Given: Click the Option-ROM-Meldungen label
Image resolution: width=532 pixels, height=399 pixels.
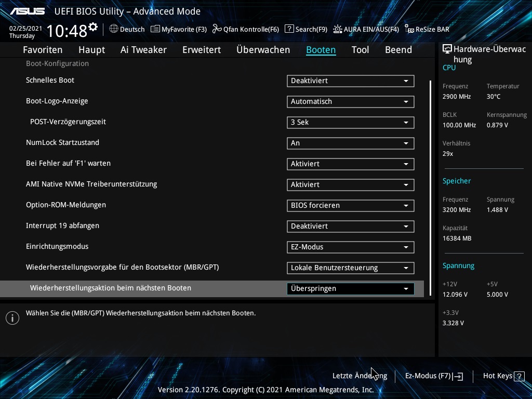Looking at the screenshot, I should click(x=66, y=205).
